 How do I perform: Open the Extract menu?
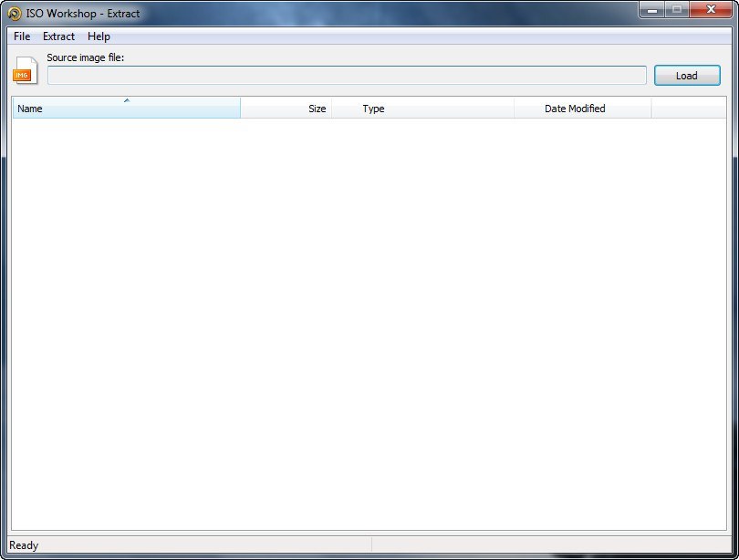click(57, 36)
